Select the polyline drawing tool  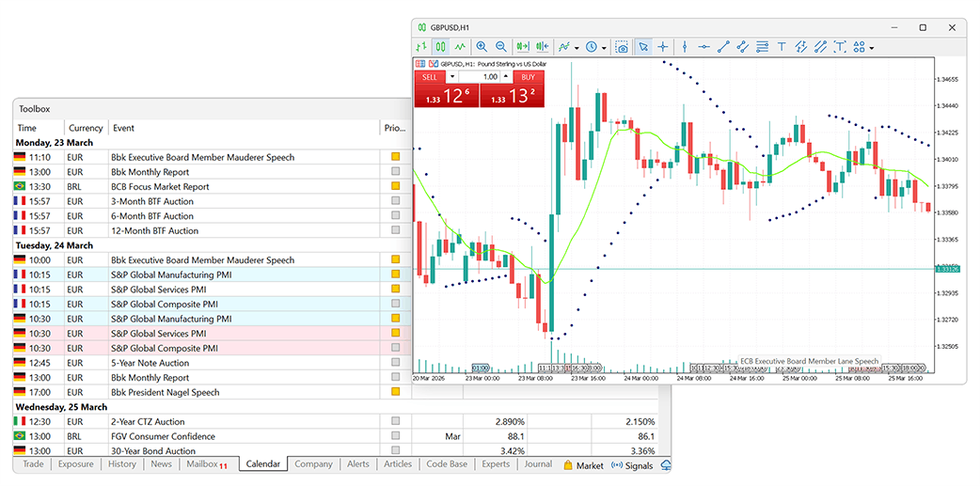tap(742, 47)
